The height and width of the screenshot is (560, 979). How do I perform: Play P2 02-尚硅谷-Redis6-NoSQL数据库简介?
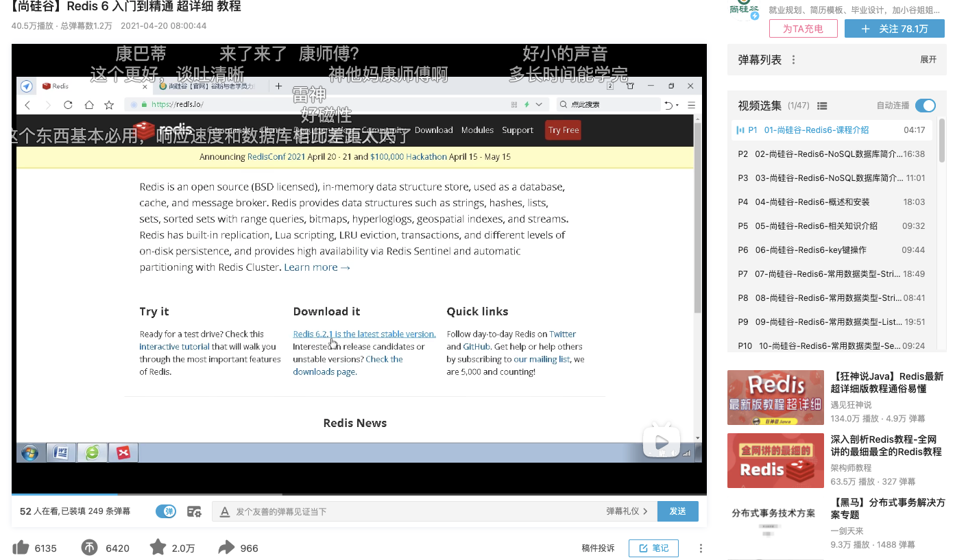point(832,154)
